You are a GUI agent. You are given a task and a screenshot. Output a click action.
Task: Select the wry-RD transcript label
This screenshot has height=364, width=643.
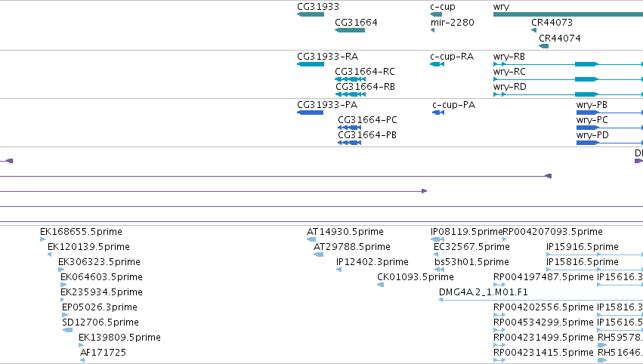pos(510,87)
